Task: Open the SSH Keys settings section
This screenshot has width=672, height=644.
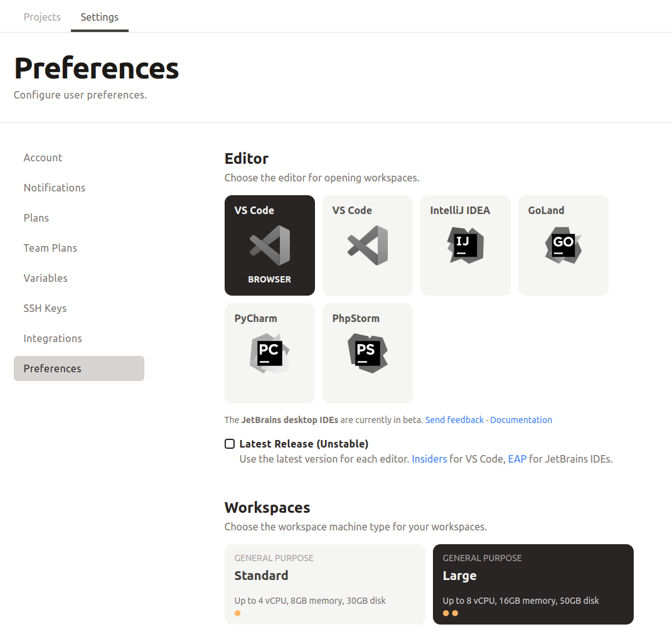Action: [45, 308]
